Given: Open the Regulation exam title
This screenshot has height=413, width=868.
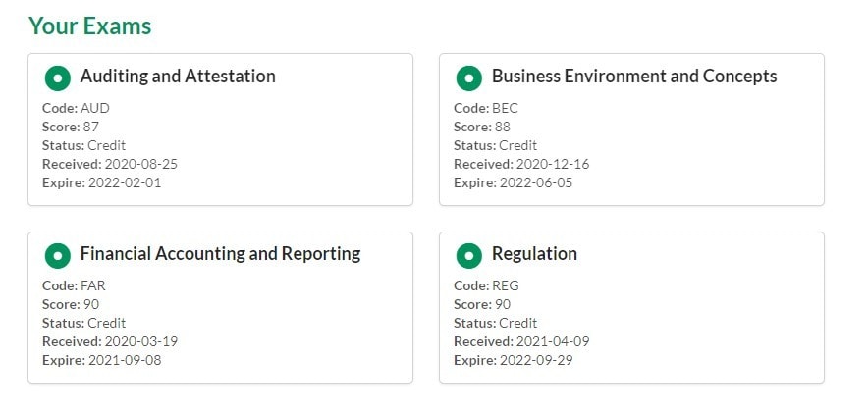Looking at the screenshot, I should pyautogui.click(x=534, y=254).
